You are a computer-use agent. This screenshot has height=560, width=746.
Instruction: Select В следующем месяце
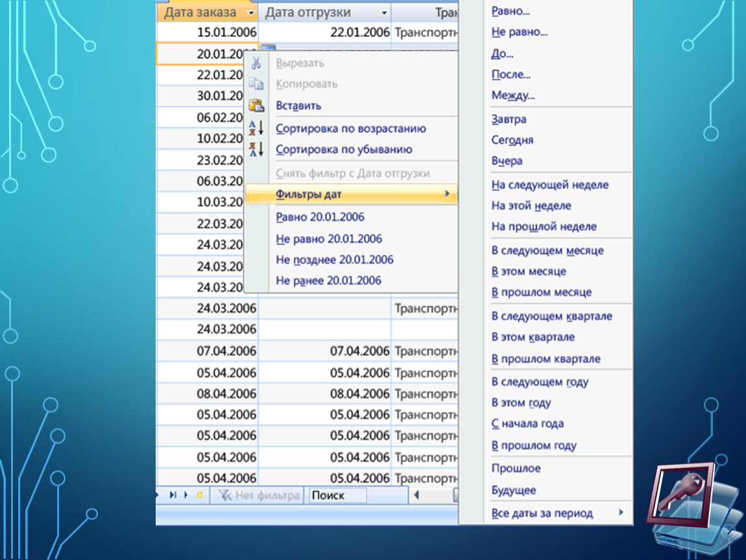547,250
